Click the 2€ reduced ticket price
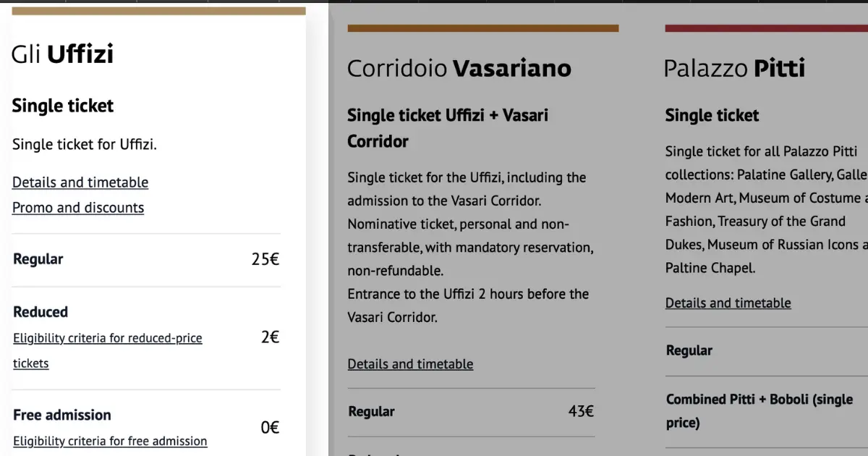Image resolution: width=868 pixels, height=456 pixels. click(270, 337)
